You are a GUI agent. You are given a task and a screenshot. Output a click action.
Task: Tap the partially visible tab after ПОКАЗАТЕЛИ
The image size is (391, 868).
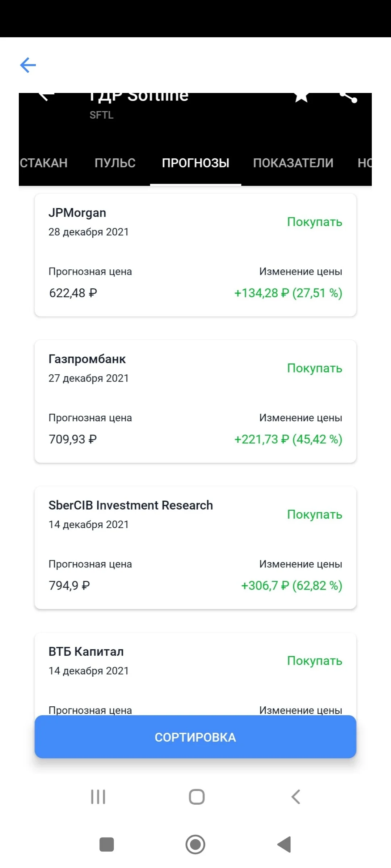[x=365, y=163]
